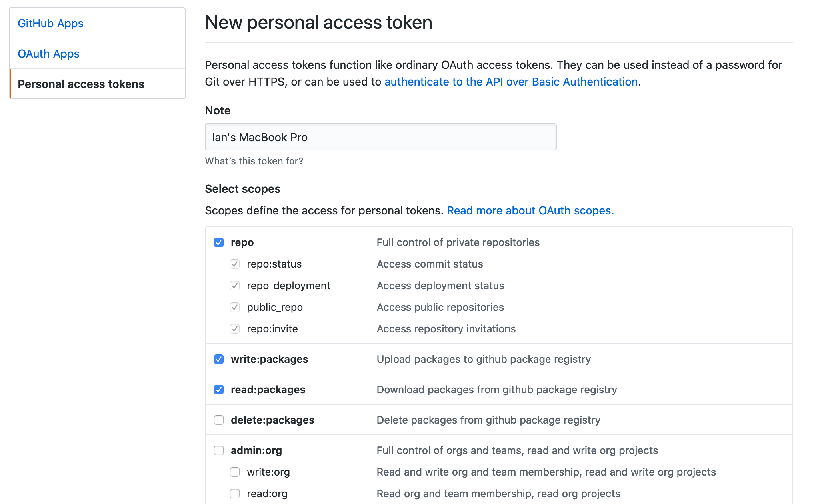Image resolution: width=820 pixels, height=504 pixels.
Task: Open the OAuth Apps section
Action: pyautogui.click(x=48, y=54)
